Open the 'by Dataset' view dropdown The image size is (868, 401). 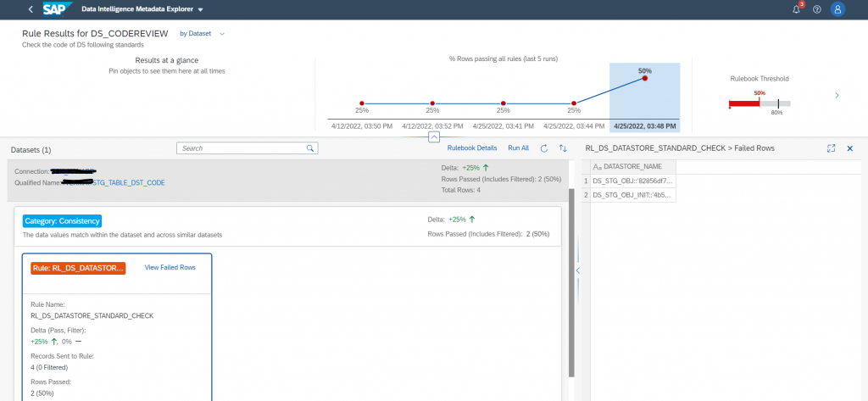click(x=202, y=34)
